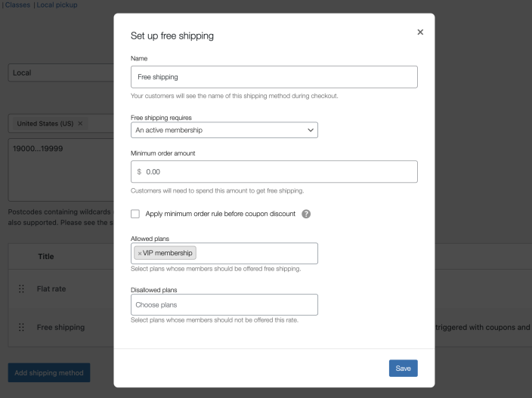Grab the Free shipping row drag handle
Screen dimensions: 532x398
click(x=21, y=328)
